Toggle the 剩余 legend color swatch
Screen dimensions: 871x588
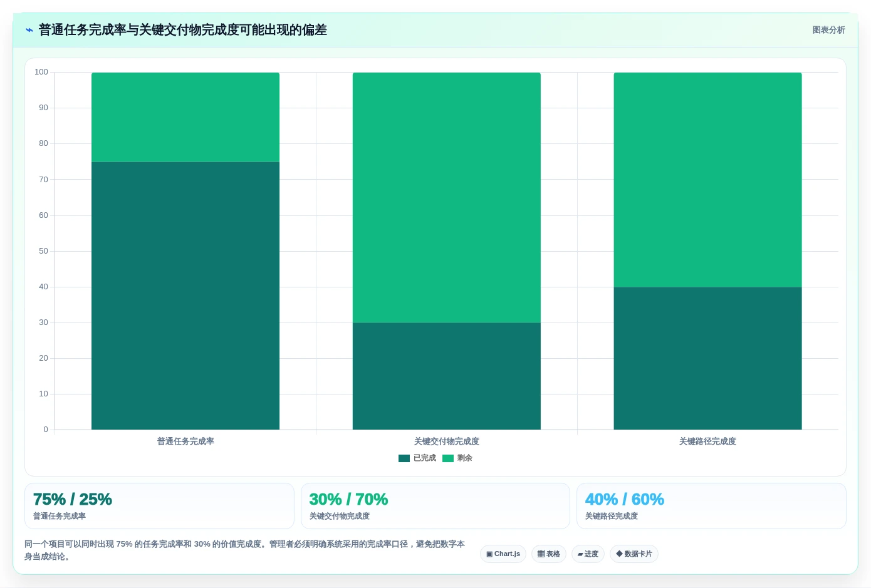pos(447,458)
